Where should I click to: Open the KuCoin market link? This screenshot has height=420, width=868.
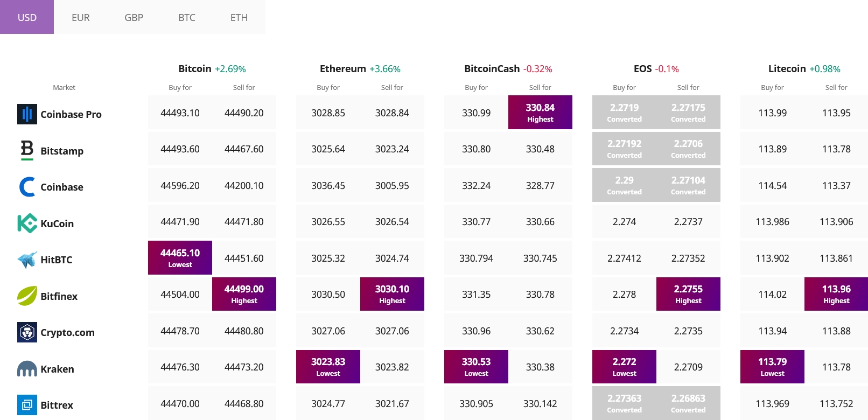57,223
